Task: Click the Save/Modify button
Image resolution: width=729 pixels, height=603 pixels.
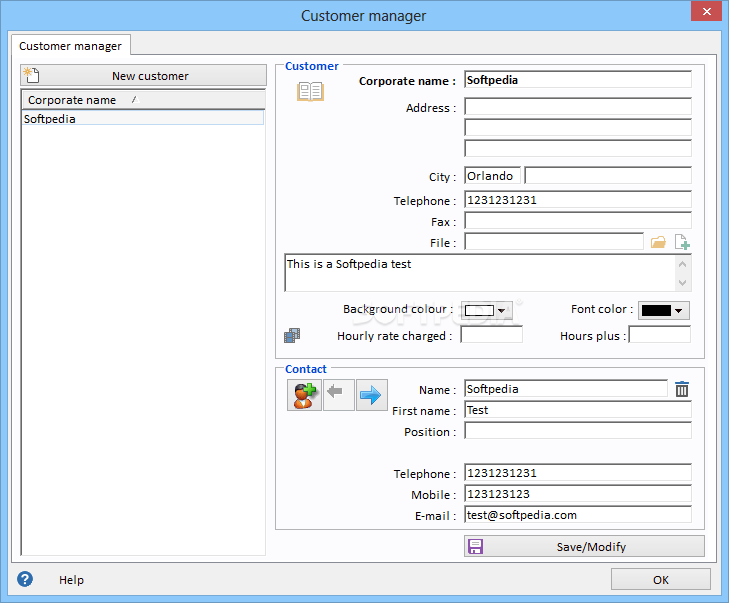Action: (x=584, y=546)
